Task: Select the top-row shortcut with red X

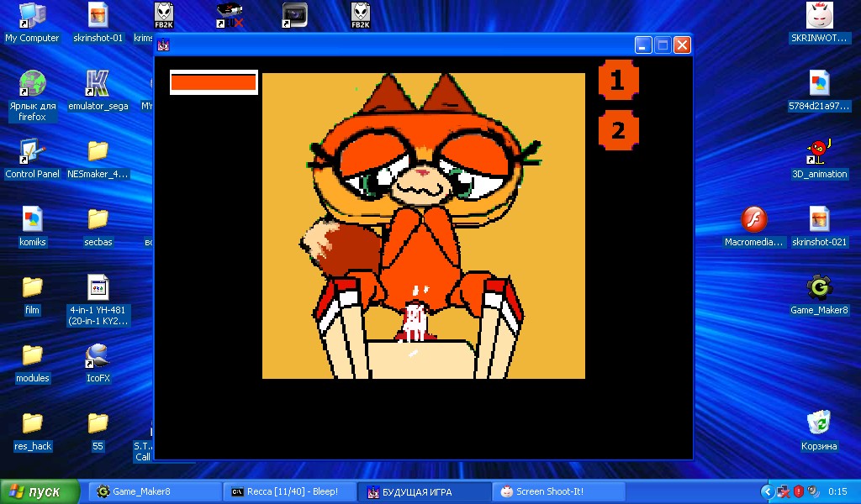Action: [x=230, y=15]
